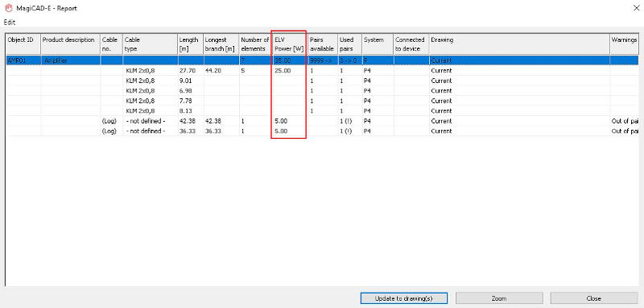
Task: Click the Zoom button
Action: coord(499,298)
